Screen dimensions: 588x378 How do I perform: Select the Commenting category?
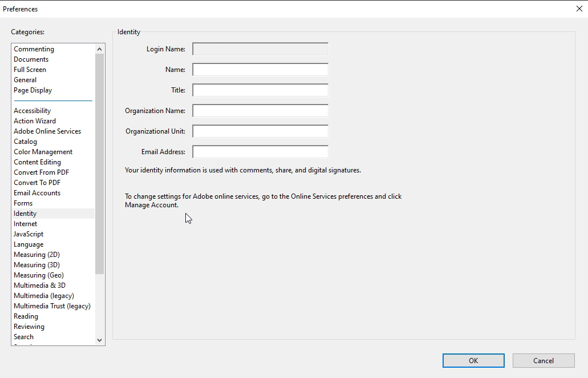tap(34, 49)
